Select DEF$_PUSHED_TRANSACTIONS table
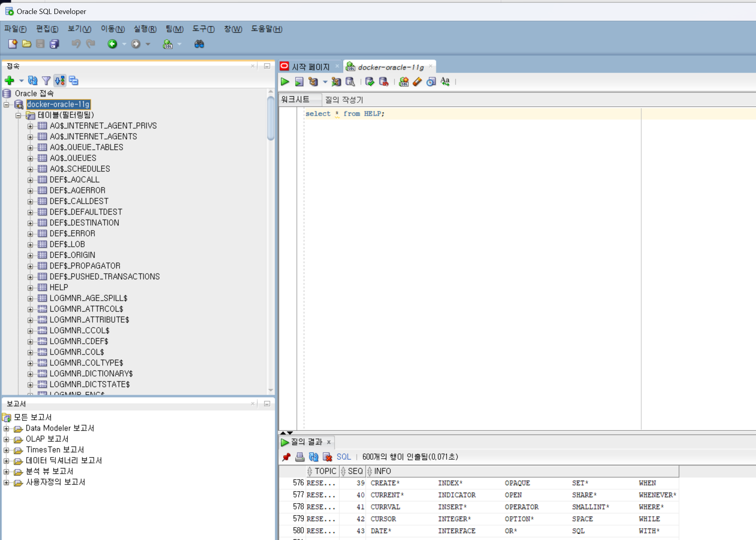Screen dimensions: 756x540 pos(105,277)
